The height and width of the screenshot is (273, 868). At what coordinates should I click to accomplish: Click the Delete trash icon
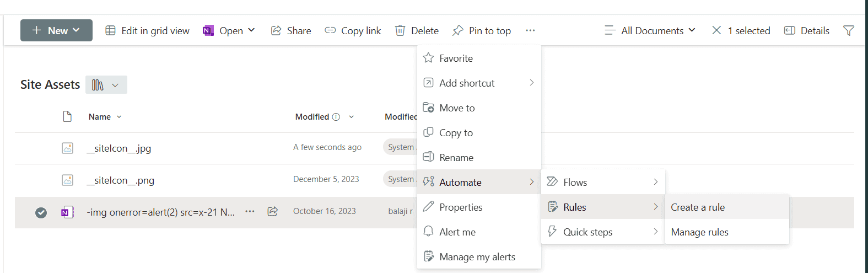point(400,30)
